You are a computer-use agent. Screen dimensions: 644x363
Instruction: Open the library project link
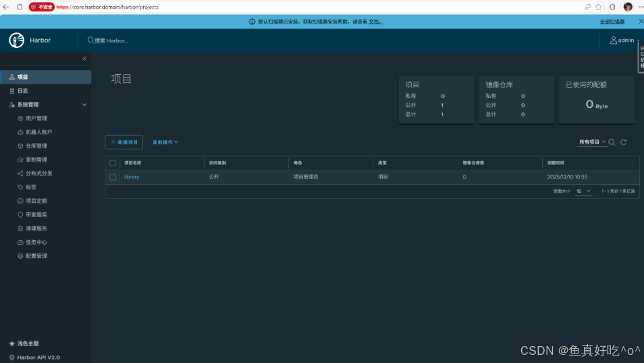tap(132, 177)
